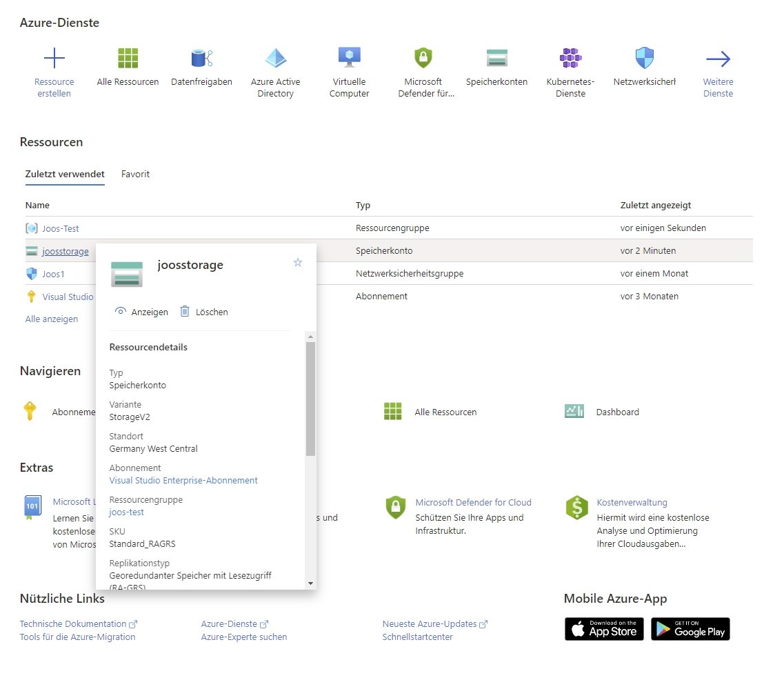Switch to the Favorit tab
The width and height of the screenshot is (784, 689).
click(x=135, y=174)
